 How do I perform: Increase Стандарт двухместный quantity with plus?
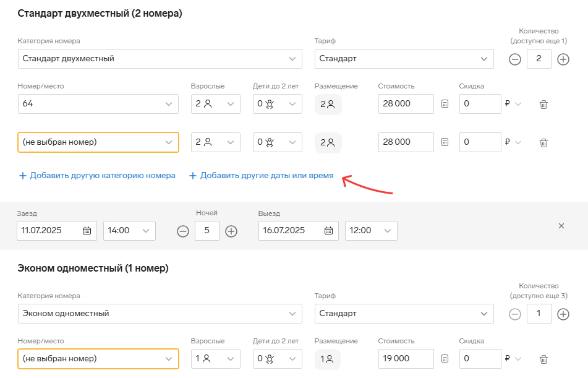pos(563,59)
